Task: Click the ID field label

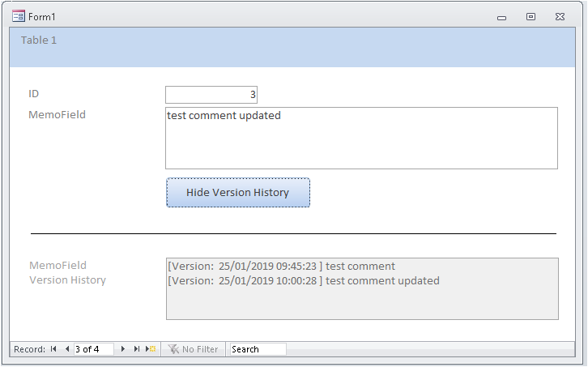Action: coord(34,94)
